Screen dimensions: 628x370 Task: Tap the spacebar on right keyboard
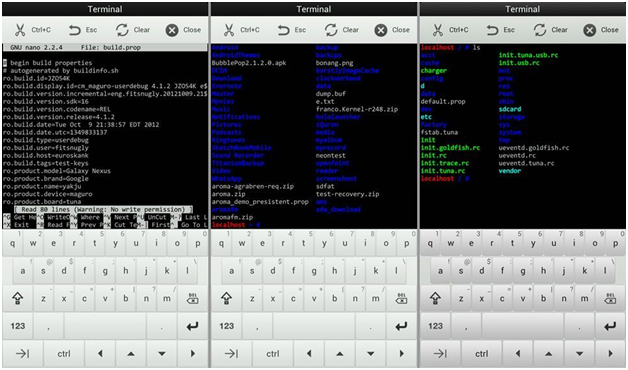click(x=523, y=326)
